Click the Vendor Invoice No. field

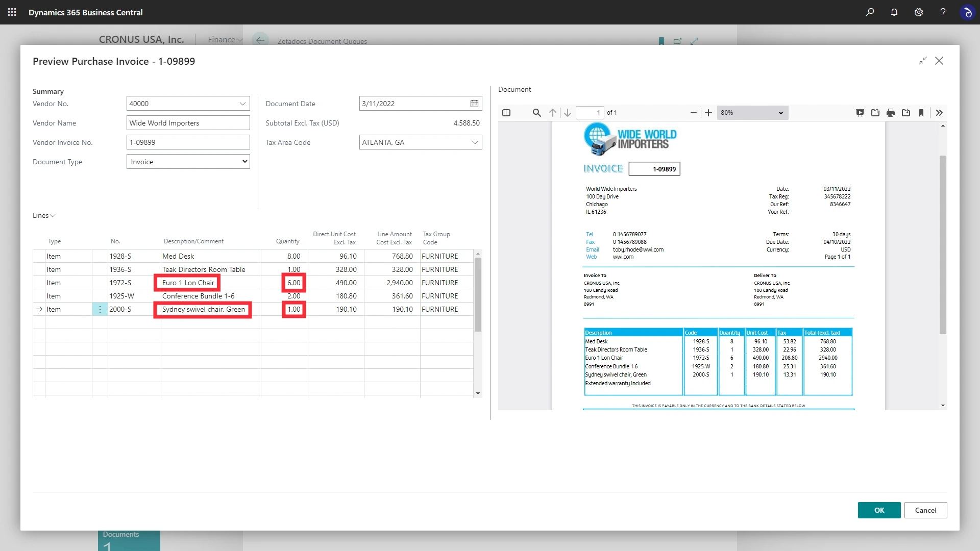pyautogui.click(x=188, y=142)
